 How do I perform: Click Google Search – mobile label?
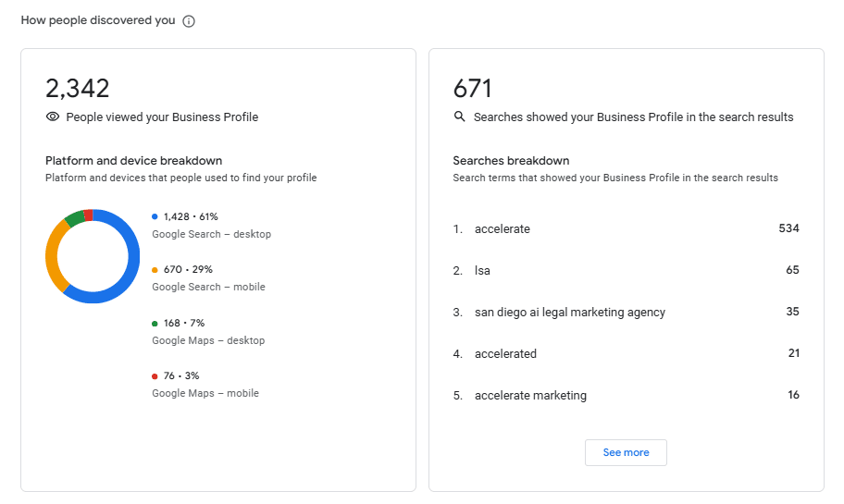208,287
